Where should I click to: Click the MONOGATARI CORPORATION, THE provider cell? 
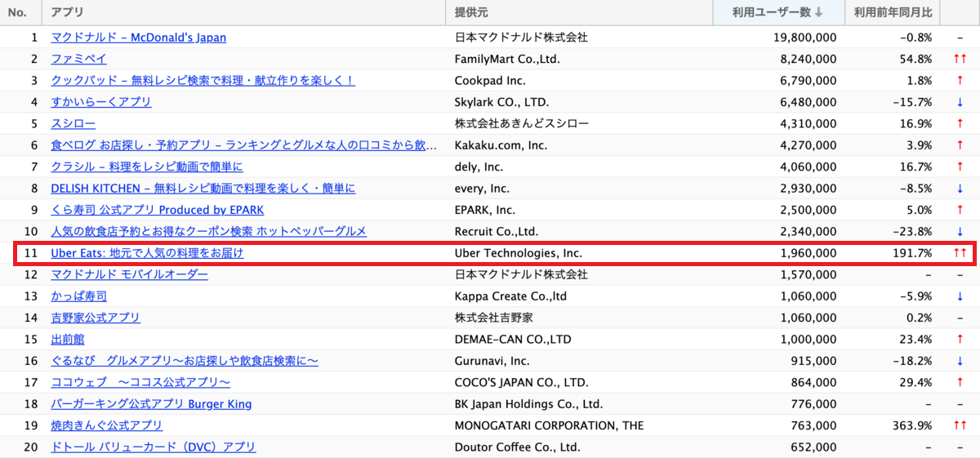[x=549, y=425]
